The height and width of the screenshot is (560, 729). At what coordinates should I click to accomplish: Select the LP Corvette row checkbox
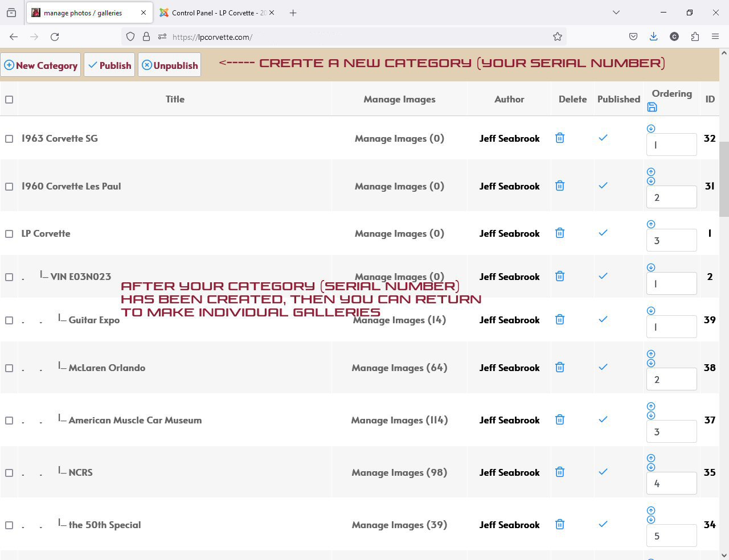pyautogui.click(x=9, y=234)
